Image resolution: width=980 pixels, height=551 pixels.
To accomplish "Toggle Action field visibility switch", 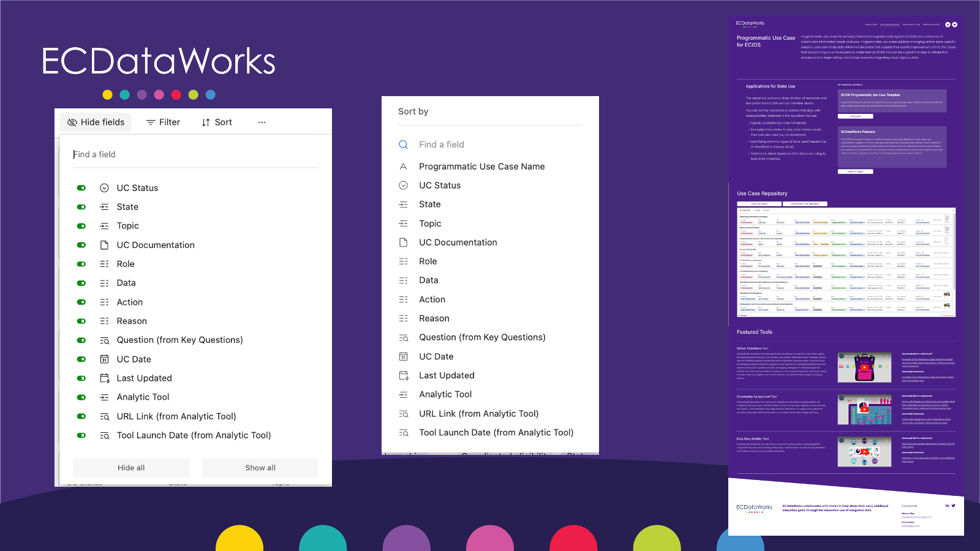I will [81, 302].
